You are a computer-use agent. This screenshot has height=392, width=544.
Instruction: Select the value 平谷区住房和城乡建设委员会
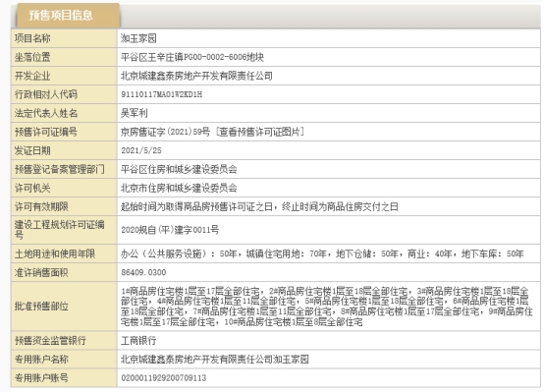[179, 169]
